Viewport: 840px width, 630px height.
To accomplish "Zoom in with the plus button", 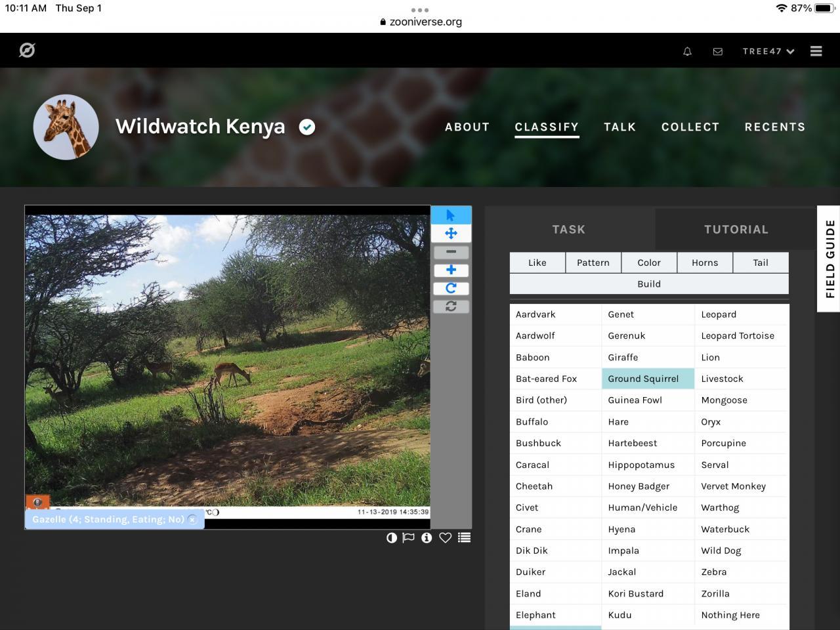I will [x=451, y=270].
